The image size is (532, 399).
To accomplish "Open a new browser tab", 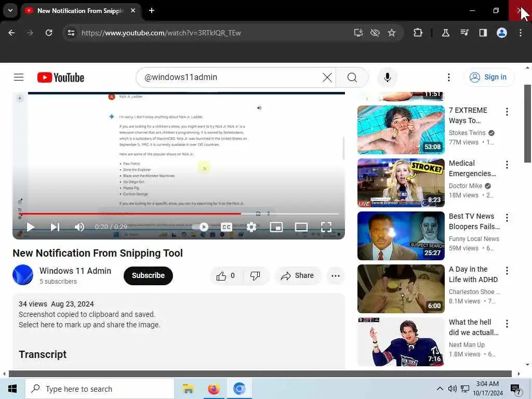I will pos(152,10).
